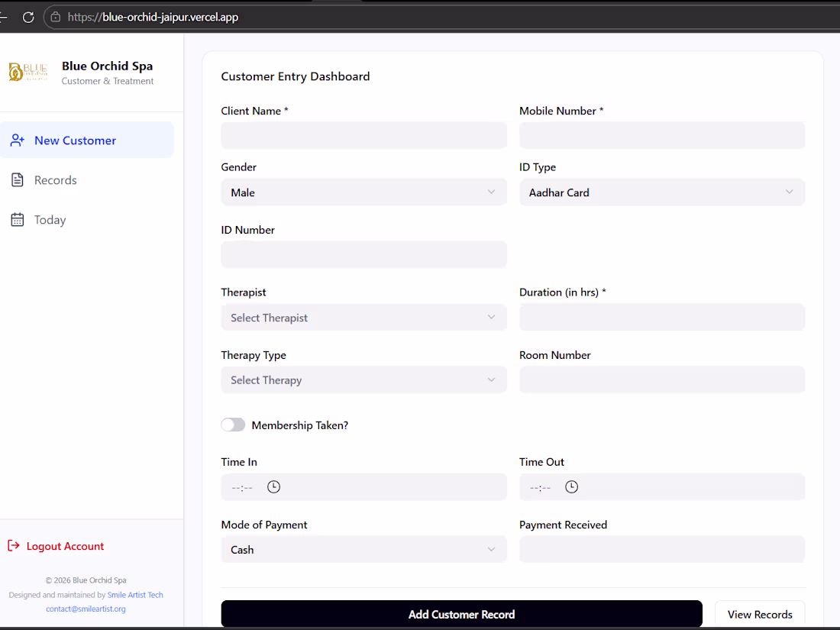Click the Records document icon in sidebar

click(x=17, y=180)
